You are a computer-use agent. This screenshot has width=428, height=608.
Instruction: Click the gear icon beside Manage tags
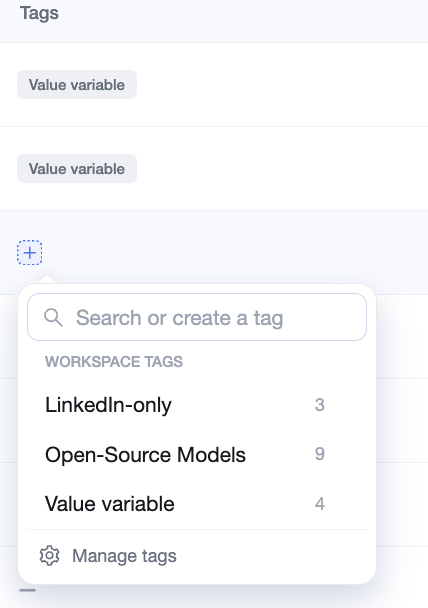pyautogui.click(x=49, y=556)
